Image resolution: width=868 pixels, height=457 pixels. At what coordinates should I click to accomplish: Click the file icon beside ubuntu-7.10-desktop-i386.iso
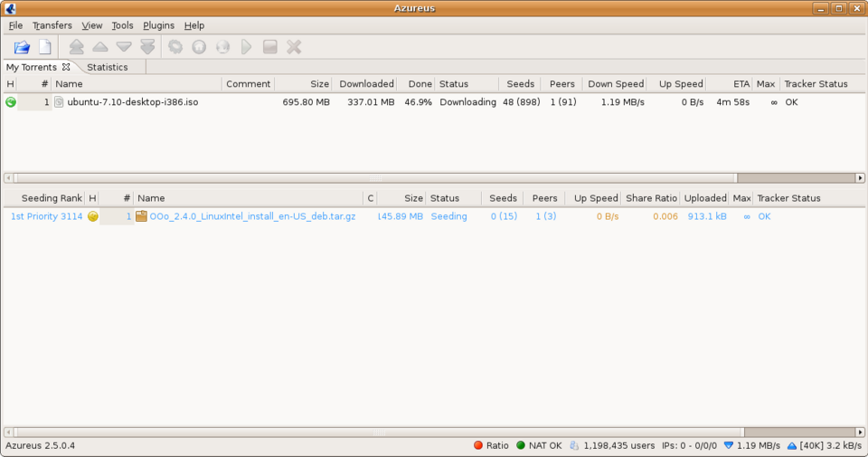click(x=59, y=102)
